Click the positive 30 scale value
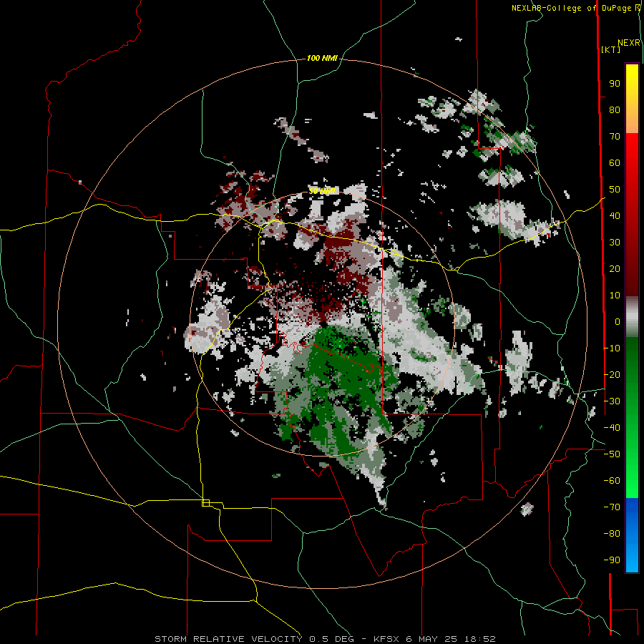644x644 pixels. tap(615, 243)
